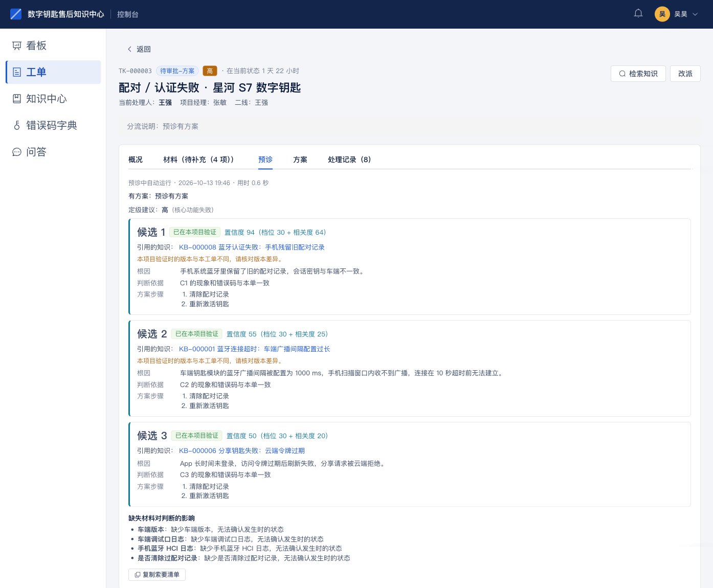This screenshot has height=588, width=713.
Task: Click 改派 button
Action: (x=685, y=74)
